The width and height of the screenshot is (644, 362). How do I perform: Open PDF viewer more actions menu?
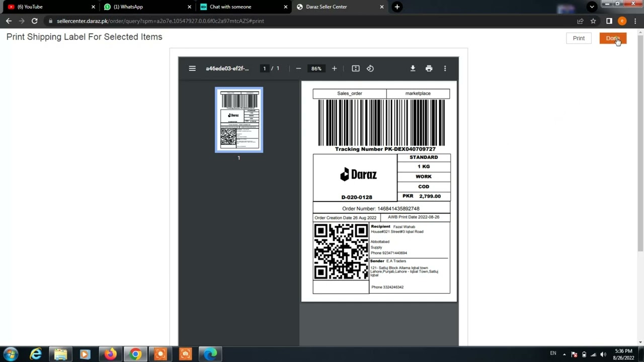[x=445, y=68]
